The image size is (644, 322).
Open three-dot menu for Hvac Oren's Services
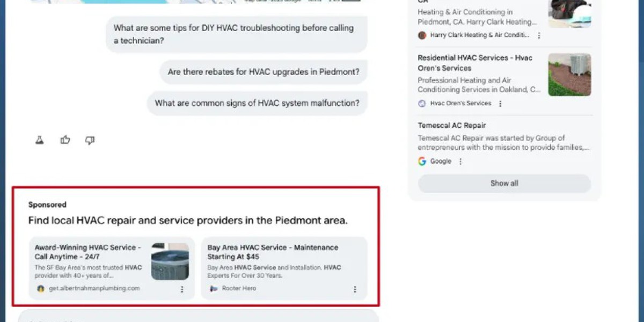click(500, 104)
